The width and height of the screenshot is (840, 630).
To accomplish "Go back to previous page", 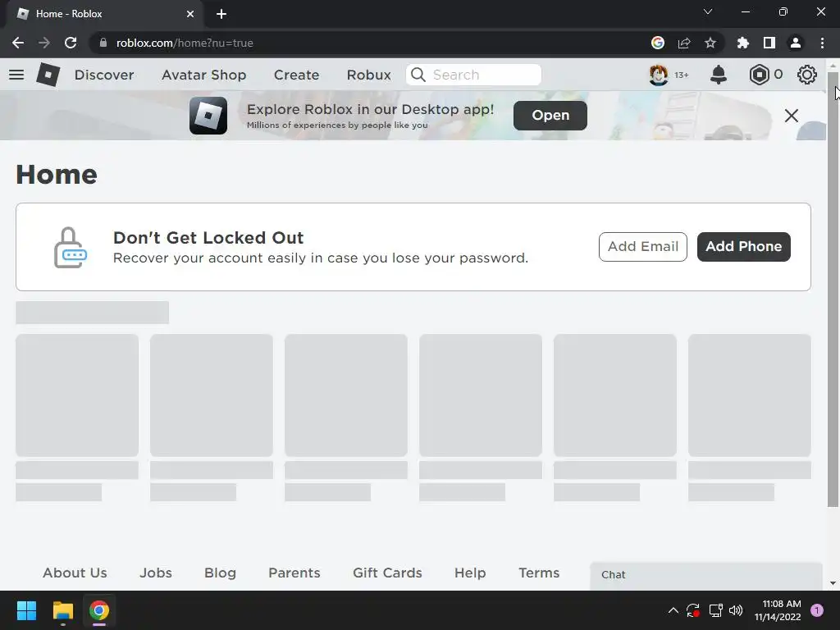I will tap(18, 43).
